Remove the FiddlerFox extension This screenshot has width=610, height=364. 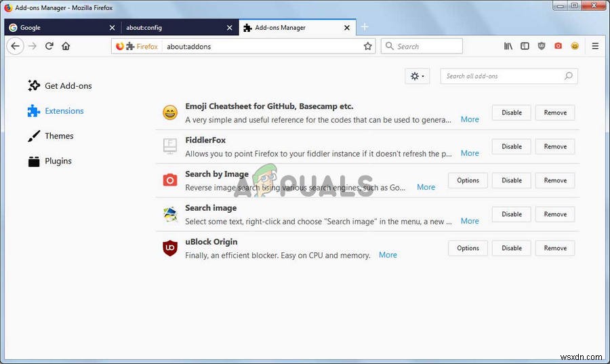555,146
